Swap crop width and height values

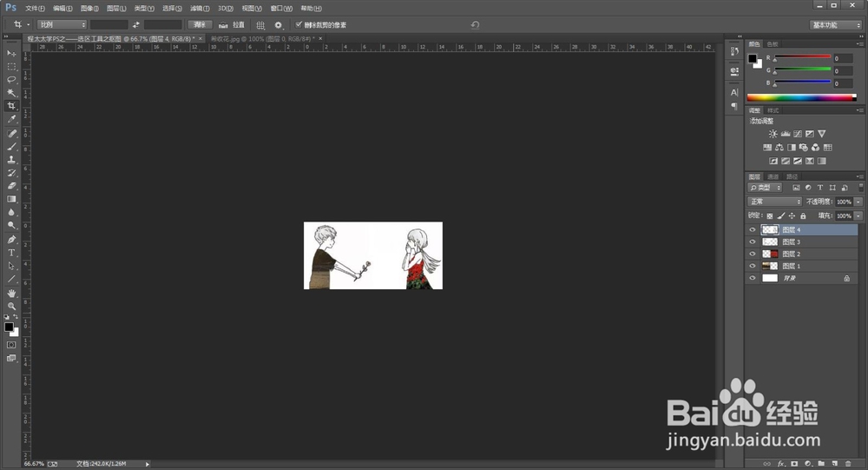(135, 25)
